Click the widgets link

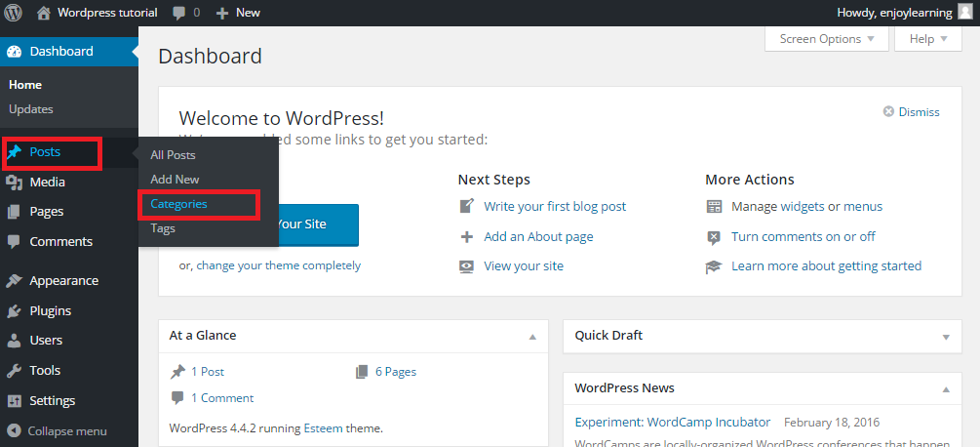coord(803,206)
